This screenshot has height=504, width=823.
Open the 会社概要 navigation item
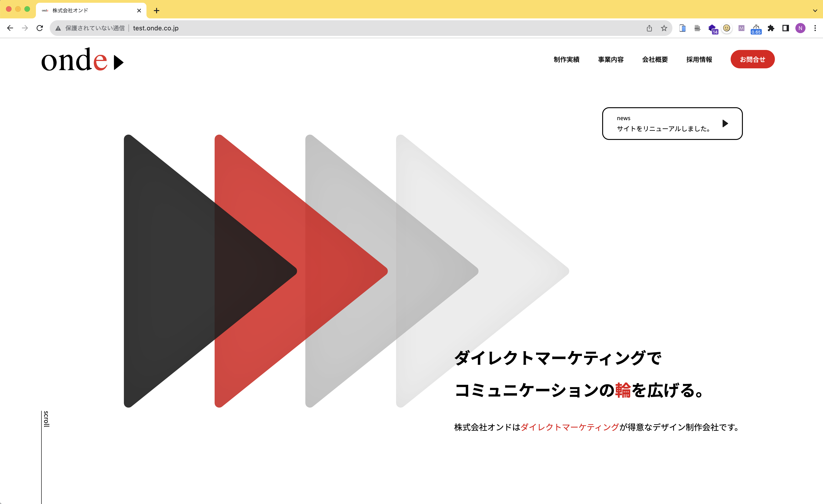(655, 59)
